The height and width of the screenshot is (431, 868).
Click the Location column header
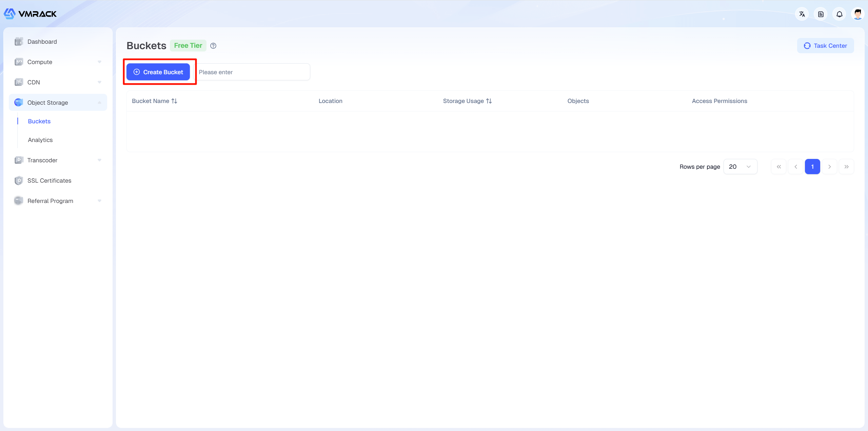[330, 101]
